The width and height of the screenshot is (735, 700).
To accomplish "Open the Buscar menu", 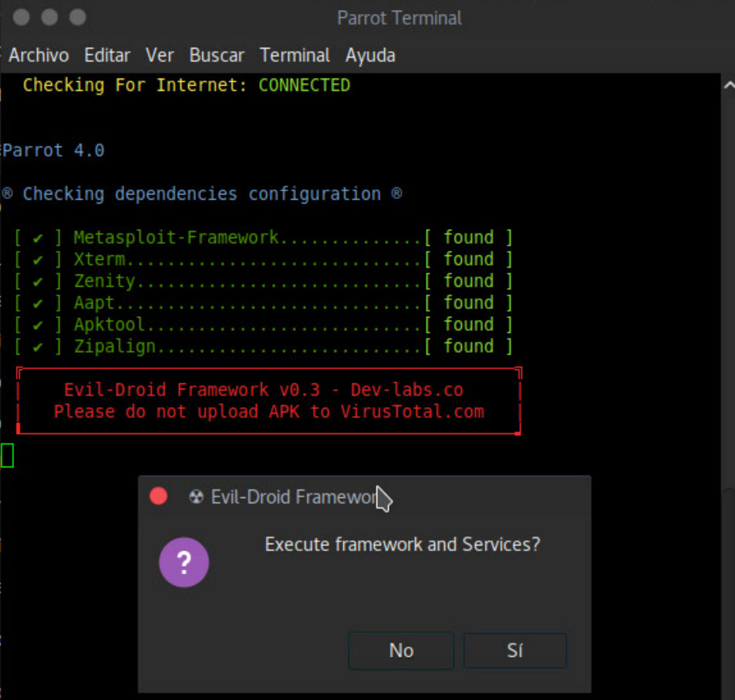I will tap(217, 56).
